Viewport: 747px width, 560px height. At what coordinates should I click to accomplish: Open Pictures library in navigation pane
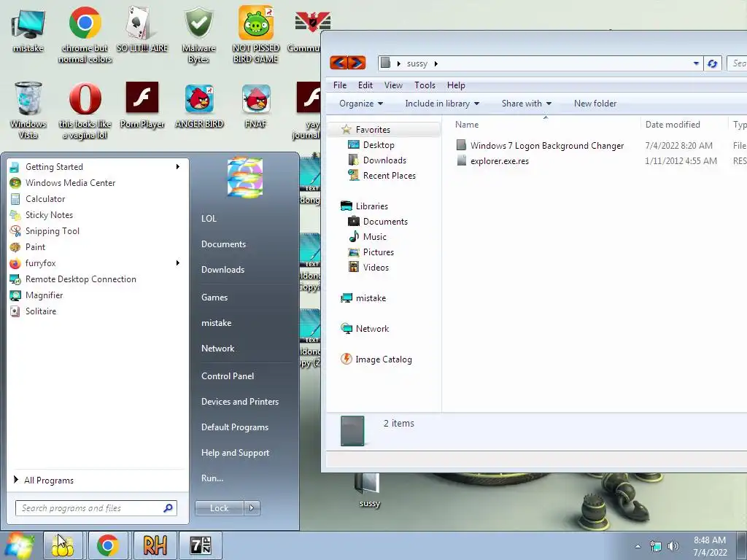(379, 252)
